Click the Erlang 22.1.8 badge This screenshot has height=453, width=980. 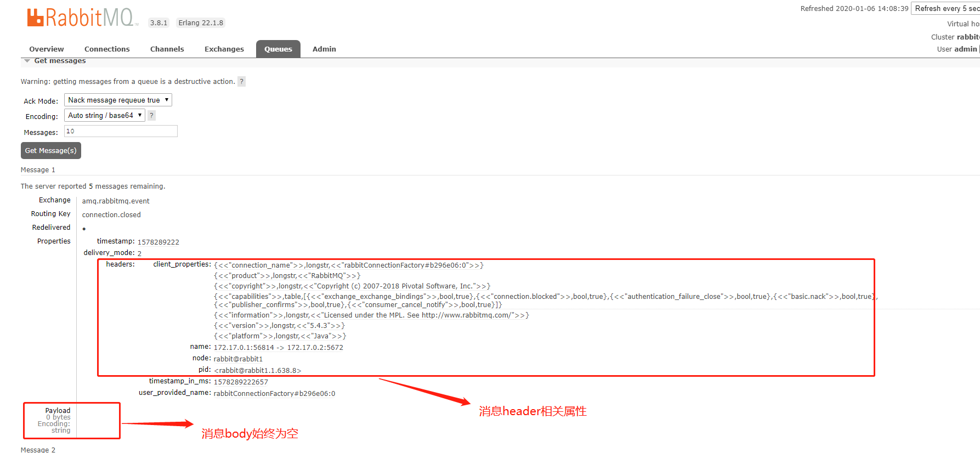point(201,23)
